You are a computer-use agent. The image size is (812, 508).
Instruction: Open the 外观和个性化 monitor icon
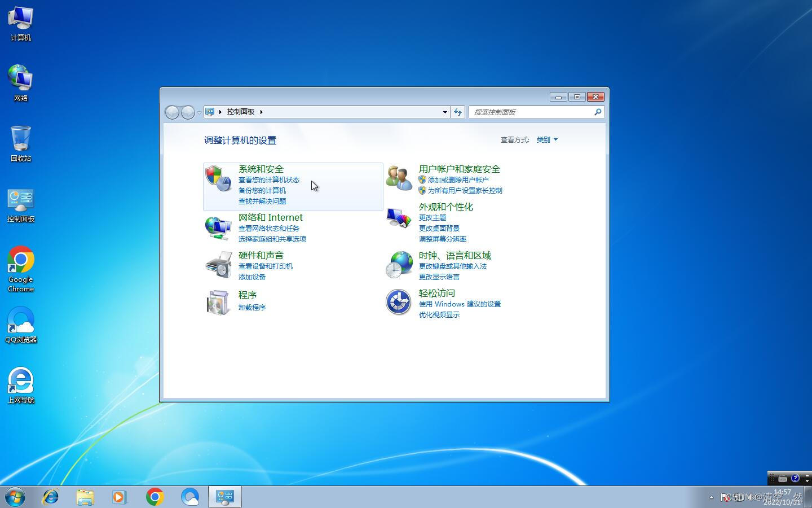399,217
